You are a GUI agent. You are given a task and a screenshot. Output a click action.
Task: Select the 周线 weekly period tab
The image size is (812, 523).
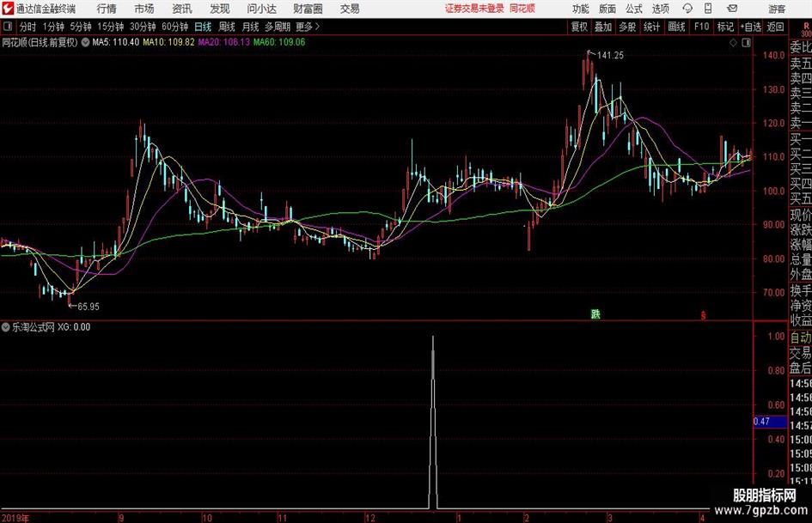click(x=226, y=27)
